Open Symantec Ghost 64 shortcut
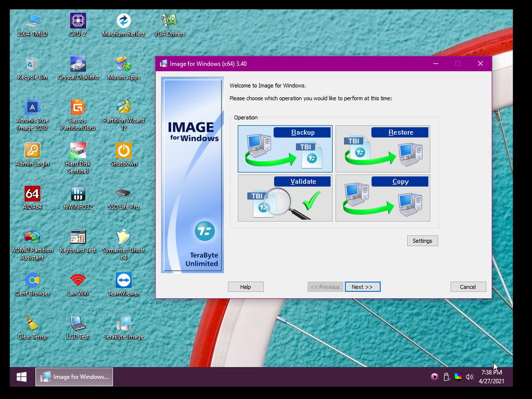This screenshot has height=399, width=532. [124, 245]
